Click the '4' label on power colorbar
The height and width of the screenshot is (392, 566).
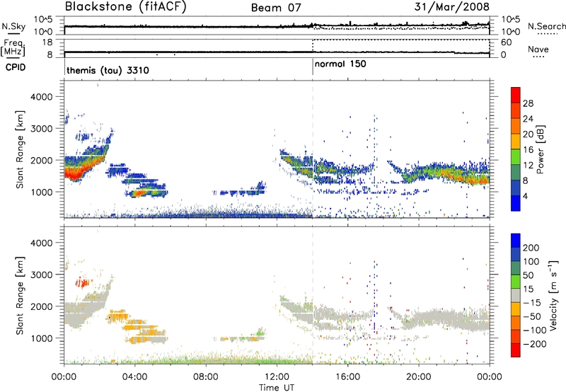click(x=525, y=196)
